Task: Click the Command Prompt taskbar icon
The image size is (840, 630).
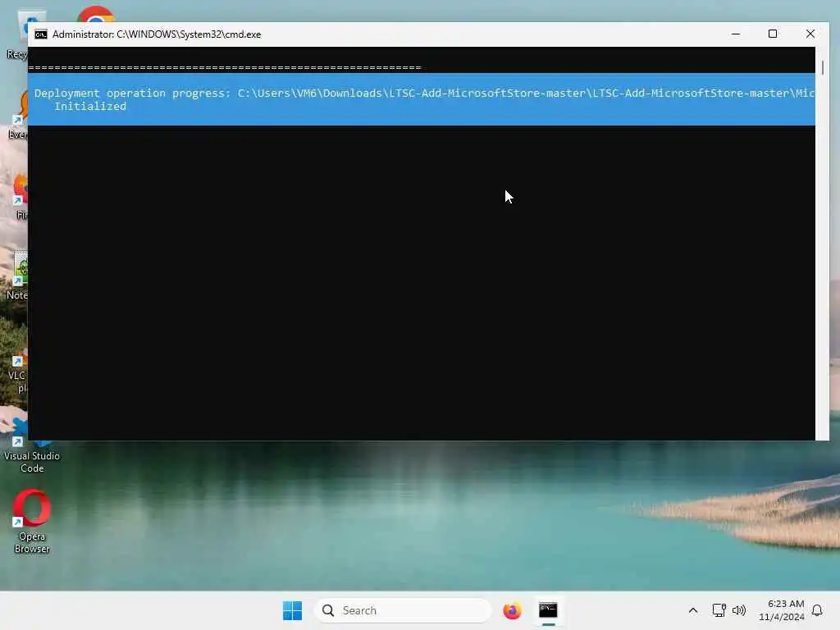Action: point(548,610)
